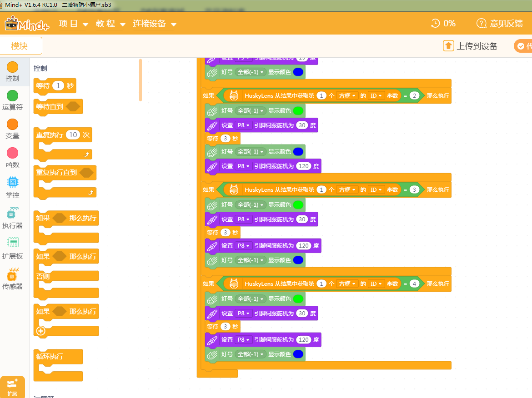Click the 上传到设备 upload icon
The width and height of the screenshot is (532, 398).
point(448,46)
